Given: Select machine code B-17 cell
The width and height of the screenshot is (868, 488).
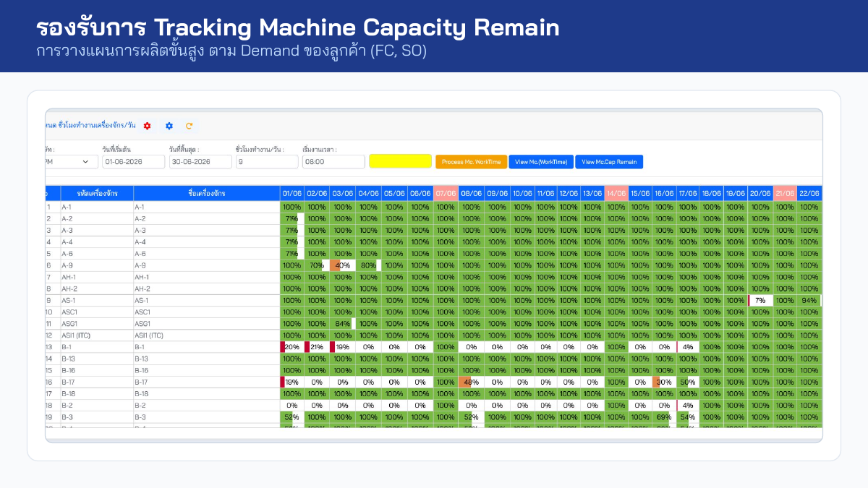Looking at the screenshot, I should click(95, 382).
